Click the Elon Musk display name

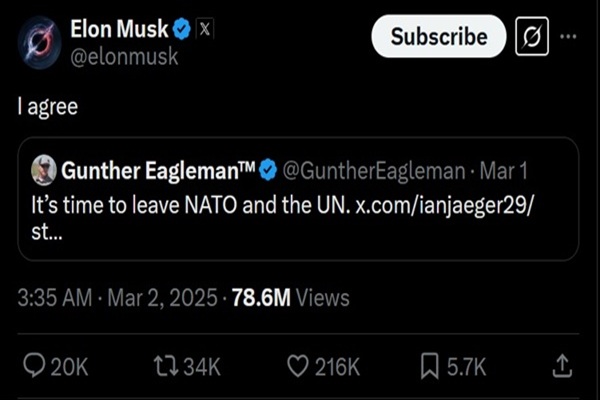(121, 29)
